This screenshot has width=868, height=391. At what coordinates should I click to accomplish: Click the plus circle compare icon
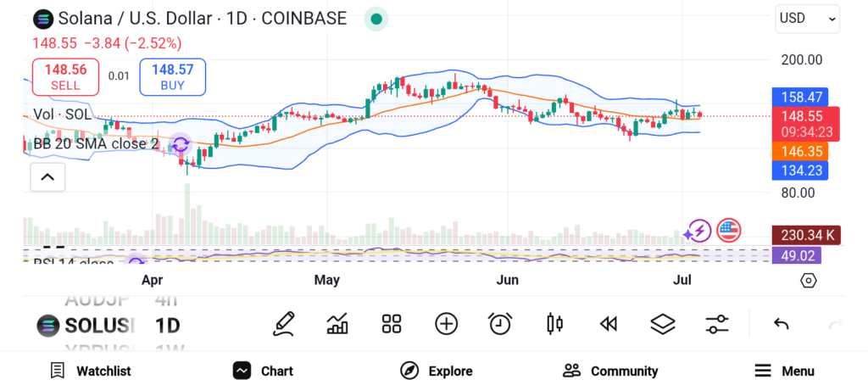coord(446,323)
